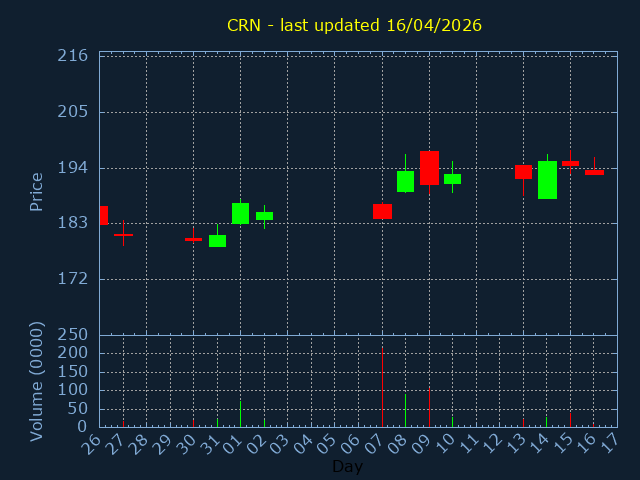Click the Day axis title
The height and width of the screenshot is (480, 640).
pos(347,466)
